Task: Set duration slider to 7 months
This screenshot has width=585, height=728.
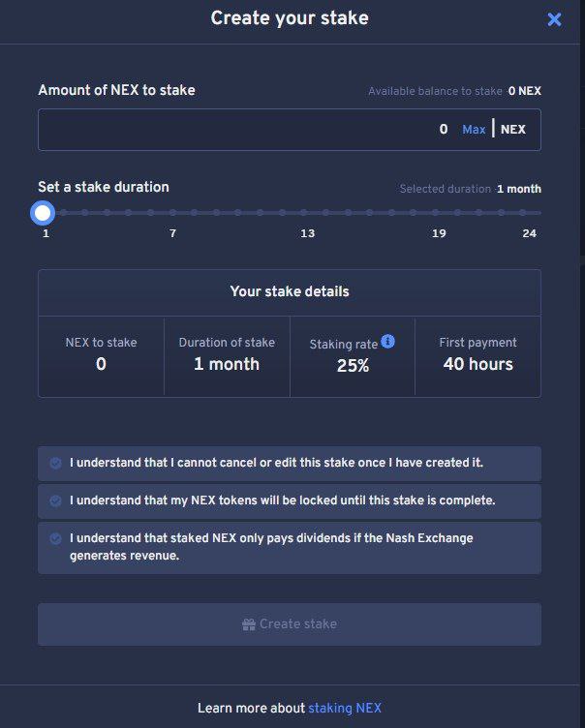Action: (173, 212)
